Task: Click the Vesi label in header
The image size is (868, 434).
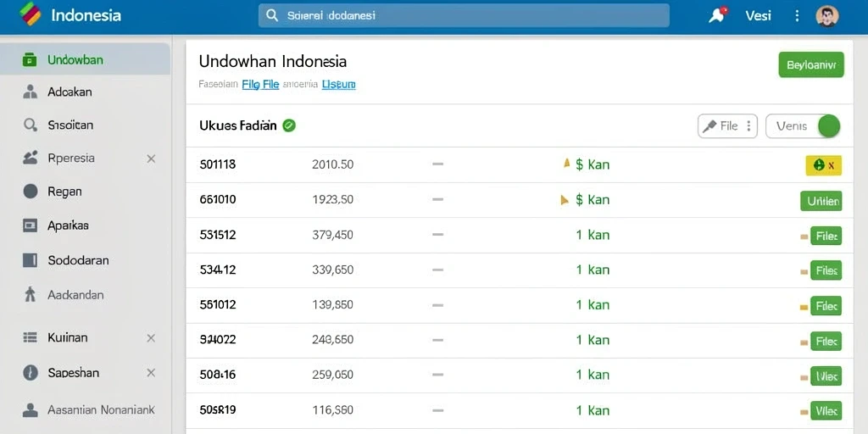Action: click(x=758, y=15)
